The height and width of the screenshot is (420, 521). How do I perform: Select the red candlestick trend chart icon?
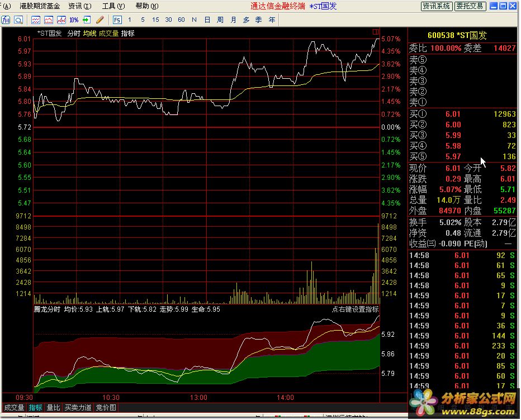[x=61, y=20]
